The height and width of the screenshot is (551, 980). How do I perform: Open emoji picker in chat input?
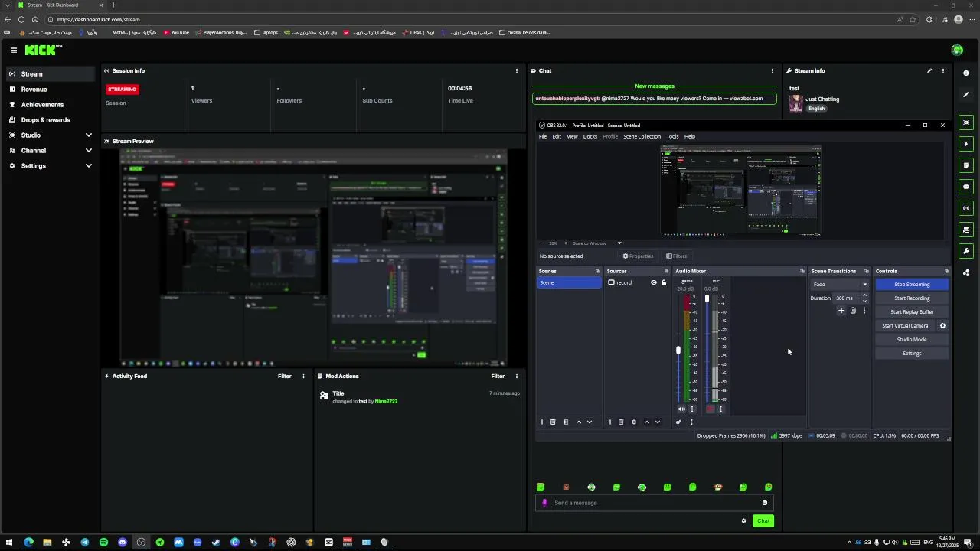coord(764,503)
